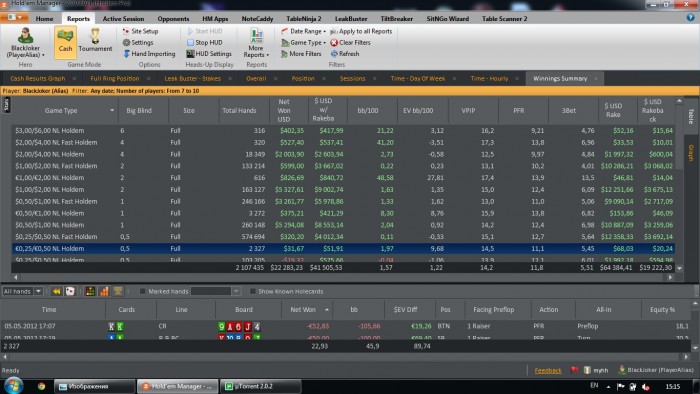Switch to the Home ribbon tab
The width and height of the screenshot is (700, 394).
coord(44,19)
